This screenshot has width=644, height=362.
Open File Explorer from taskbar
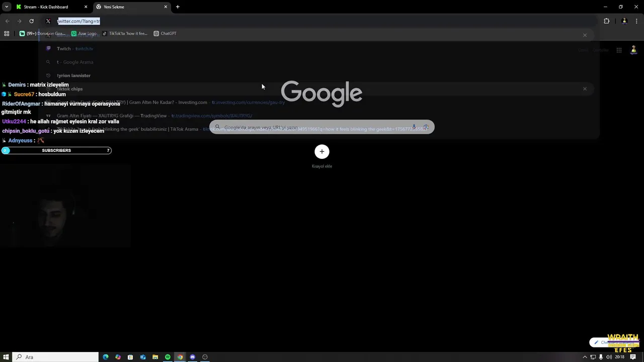pyautogui.click(x=155, y=357)
